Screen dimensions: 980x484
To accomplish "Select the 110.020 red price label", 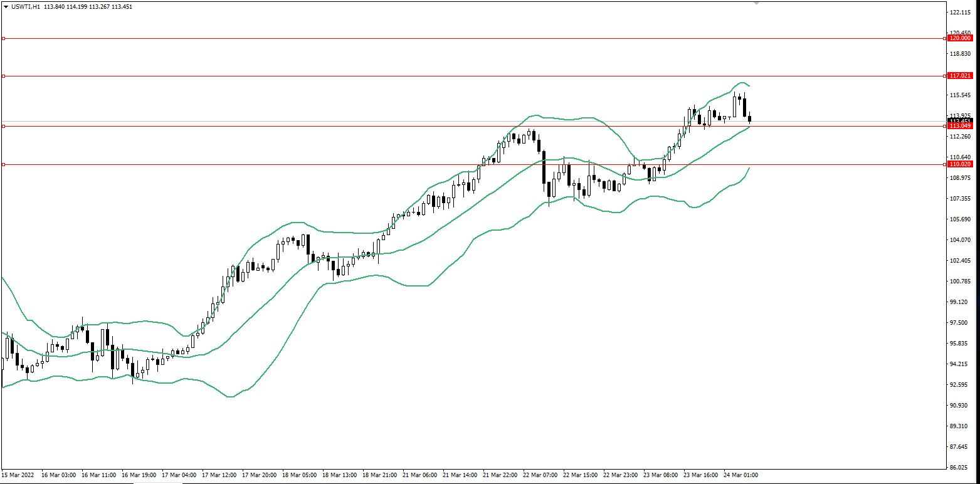I will tap(960, 164).
